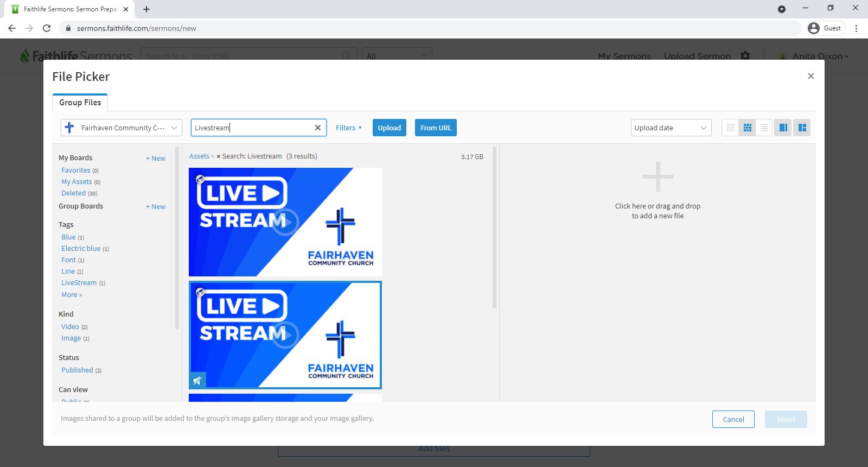Filter by the Line tag
Viewport: 868px width, 467px height.
68,272
